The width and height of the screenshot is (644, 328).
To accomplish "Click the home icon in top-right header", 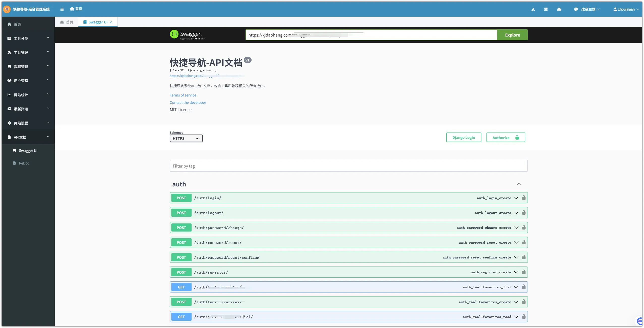I will (559, 9).
